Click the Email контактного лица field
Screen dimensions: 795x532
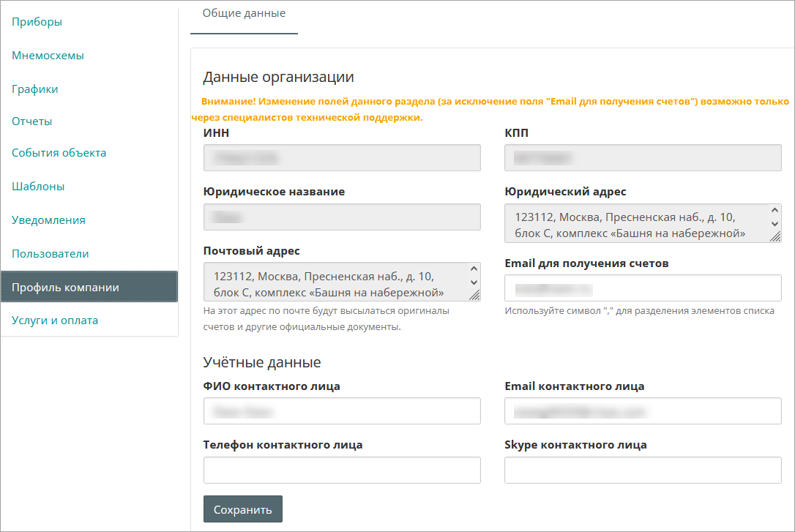643,411
